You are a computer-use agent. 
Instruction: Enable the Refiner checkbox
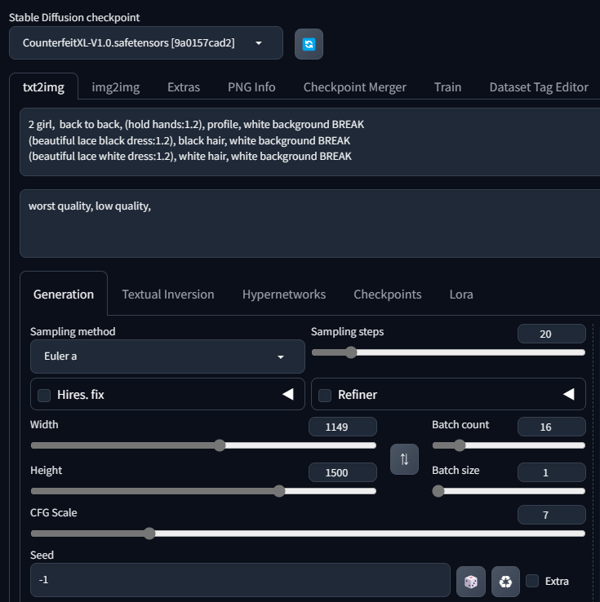click(325, 395)
